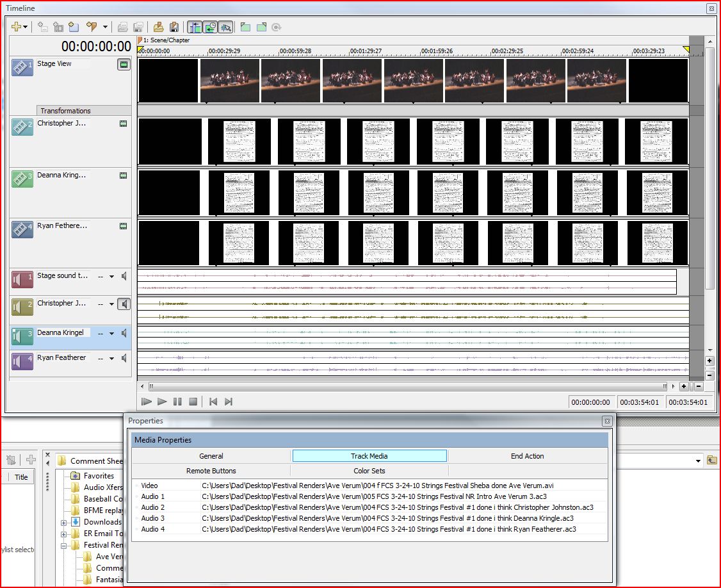Viewport: 721px width, 588px height.
Task: Click the Remote Buttons section button
Action: (211, 471)
